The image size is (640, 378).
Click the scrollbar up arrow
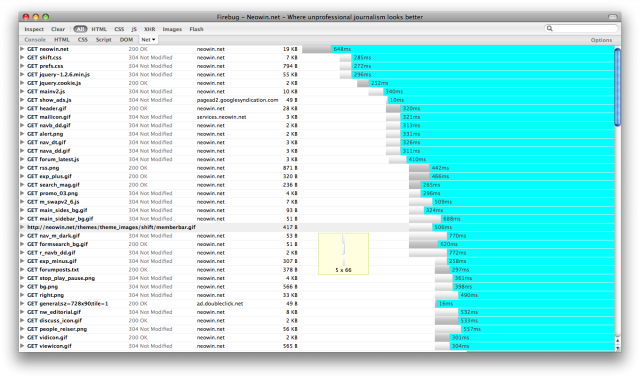click(x=617, y=340)
